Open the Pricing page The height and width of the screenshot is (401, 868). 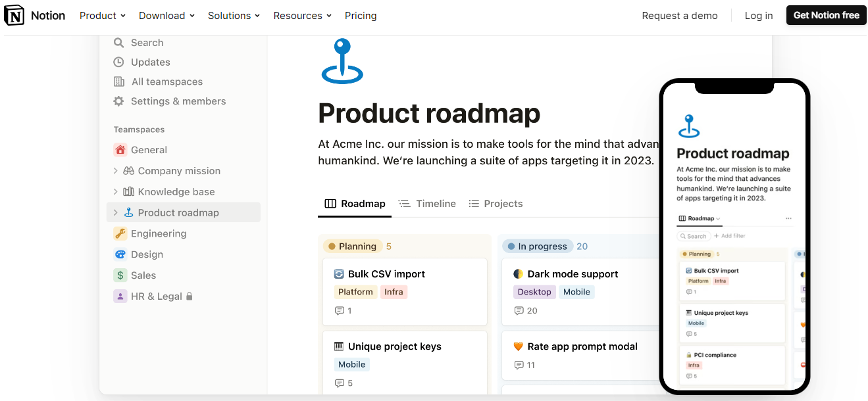tap(361, 16)
